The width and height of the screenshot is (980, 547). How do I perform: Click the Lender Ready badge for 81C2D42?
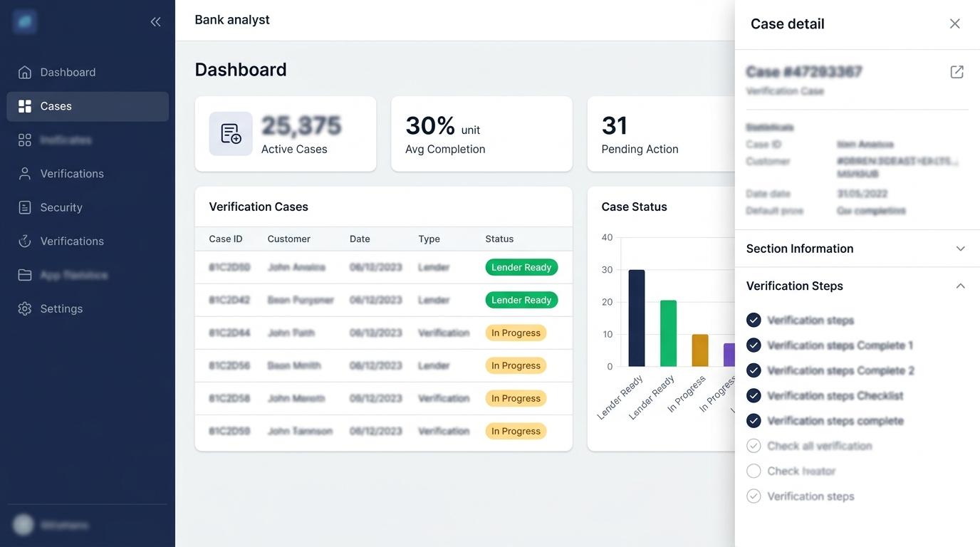pos(521,300)
